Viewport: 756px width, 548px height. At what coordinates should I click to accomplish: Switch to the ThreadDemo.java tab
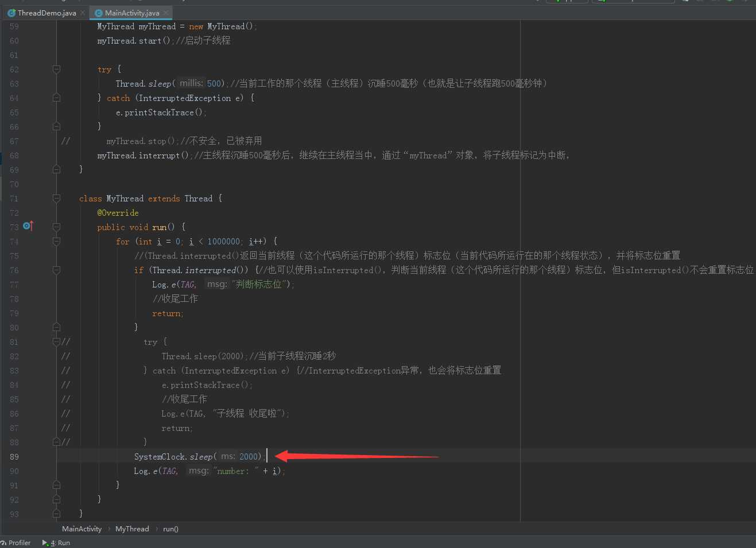46,13
